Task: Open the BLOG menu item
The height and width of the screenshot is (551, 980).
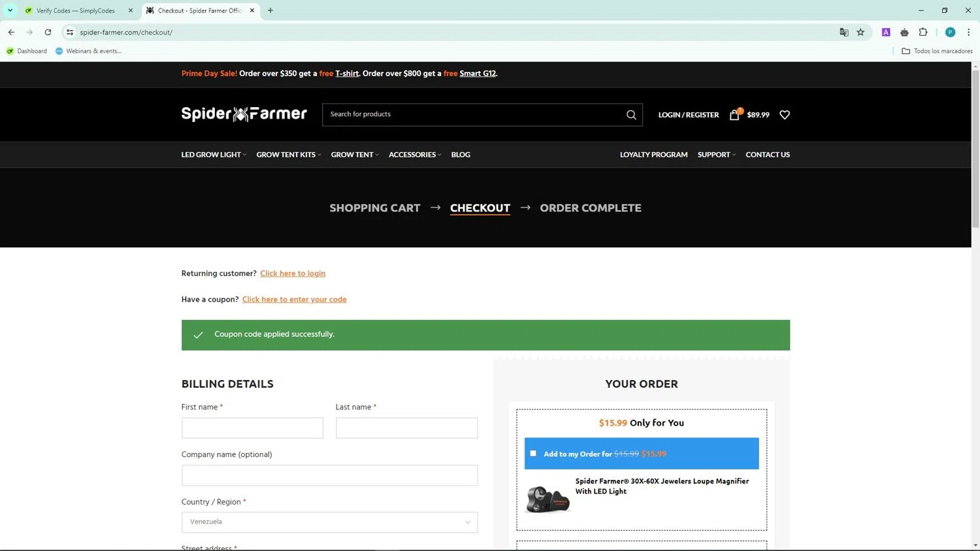Action: point(461,155)
